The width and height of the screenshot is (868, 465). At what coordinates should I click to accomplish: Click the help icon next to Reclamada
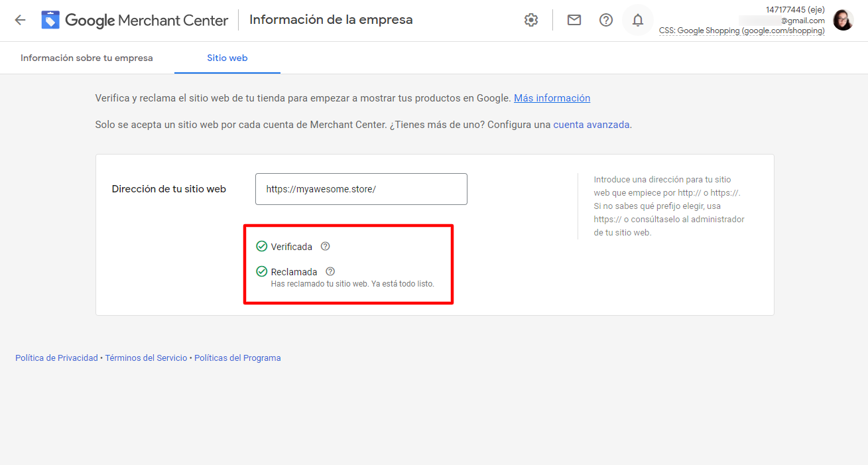[x=330, y=271]
